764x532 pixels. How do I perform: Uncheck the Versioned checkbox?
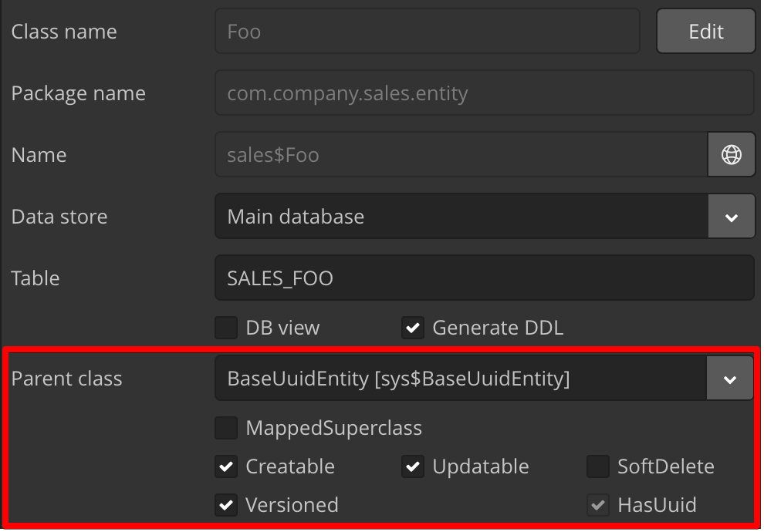pyautogui.click(x=226, y=505)
